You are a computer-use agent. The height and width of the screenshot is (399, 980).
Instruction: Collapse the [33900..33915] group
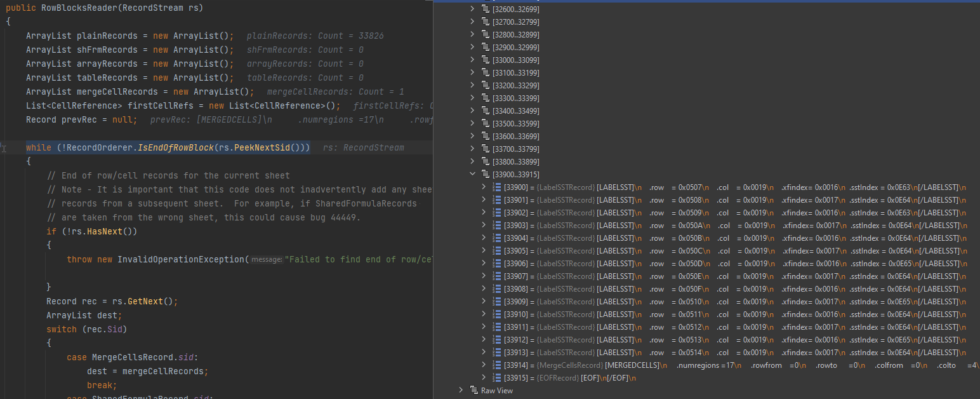click(472, 174)
